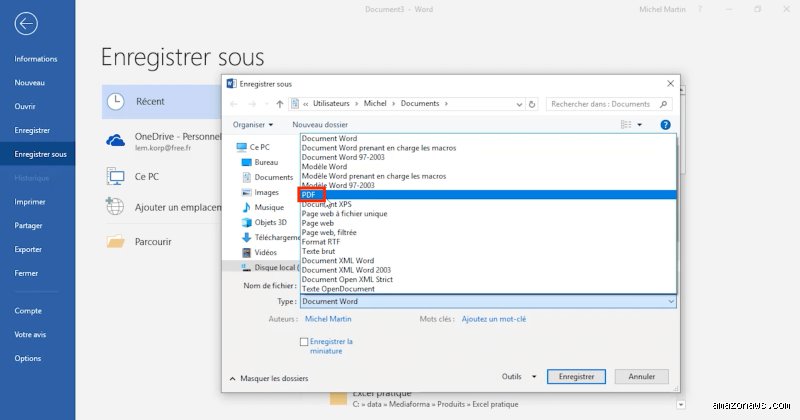This screenshot has width=800, height=420.
Task: Click the Nouveau dossier button
Action: pos(320,125)
